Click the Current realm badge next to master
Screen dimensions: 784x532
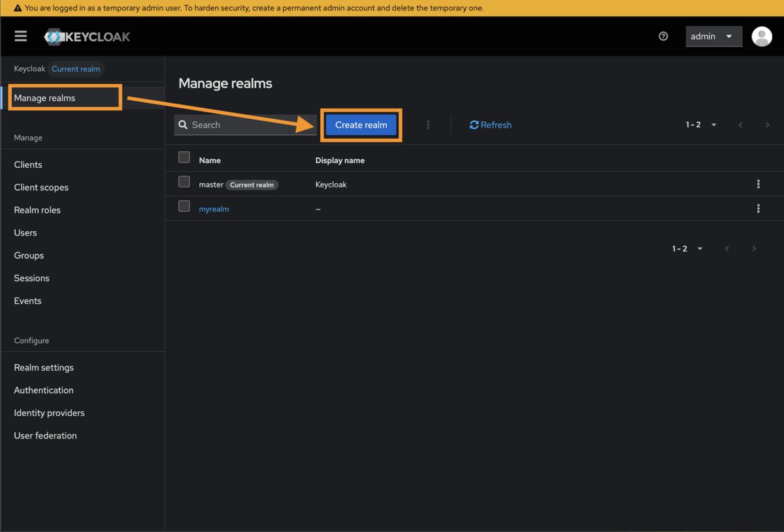(252, 185)
